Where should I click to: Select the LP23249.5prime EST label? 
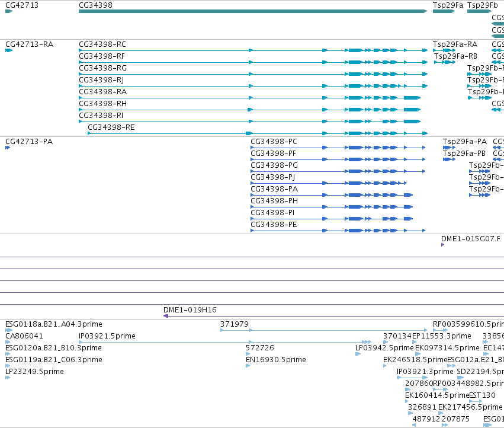click(34, 372)
